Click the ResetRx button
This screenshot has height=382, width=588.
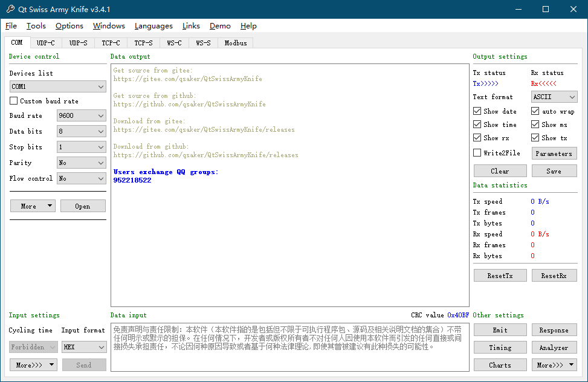(554, 276)
